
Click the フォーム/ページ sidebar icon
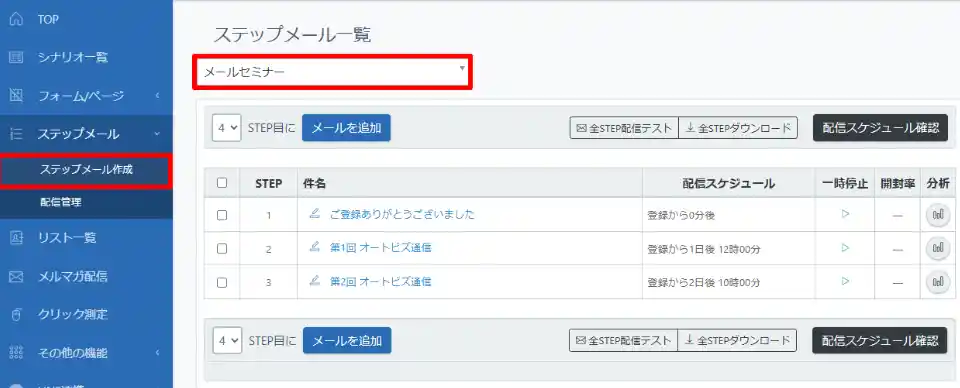tap(17, 95)
